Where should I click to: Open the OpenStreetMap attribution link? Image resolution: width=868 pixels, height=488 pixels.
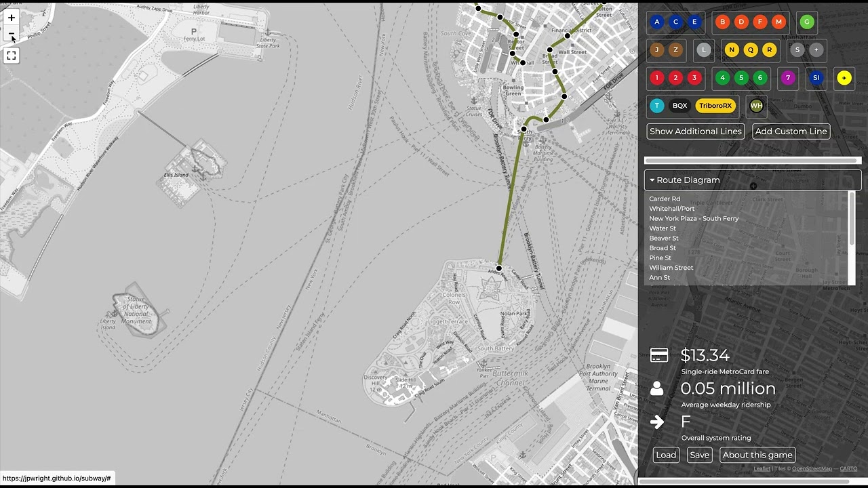812,469
